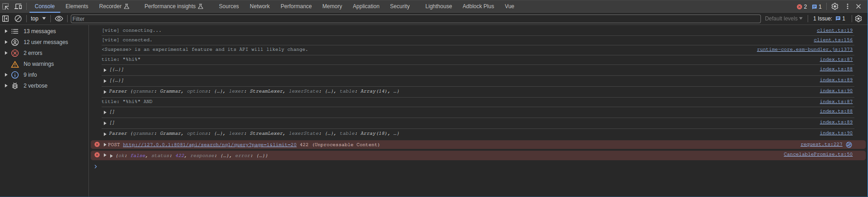Open DevTools settings gear in the tab bar
The image size is (868, 197).
[835, 6]
